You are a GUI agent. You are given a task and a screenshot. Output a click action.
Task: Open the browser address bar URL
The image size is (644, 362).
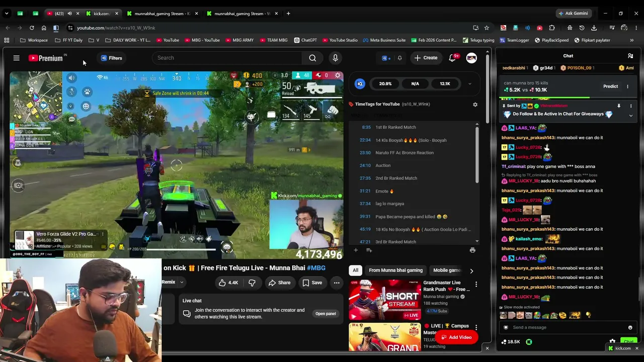click(116, 28)
